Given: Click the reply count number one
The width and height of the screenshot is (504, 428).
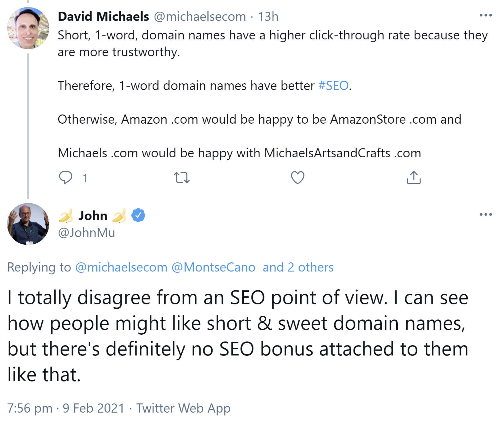Looking at the screenshot, I should [x=85, y=178].
